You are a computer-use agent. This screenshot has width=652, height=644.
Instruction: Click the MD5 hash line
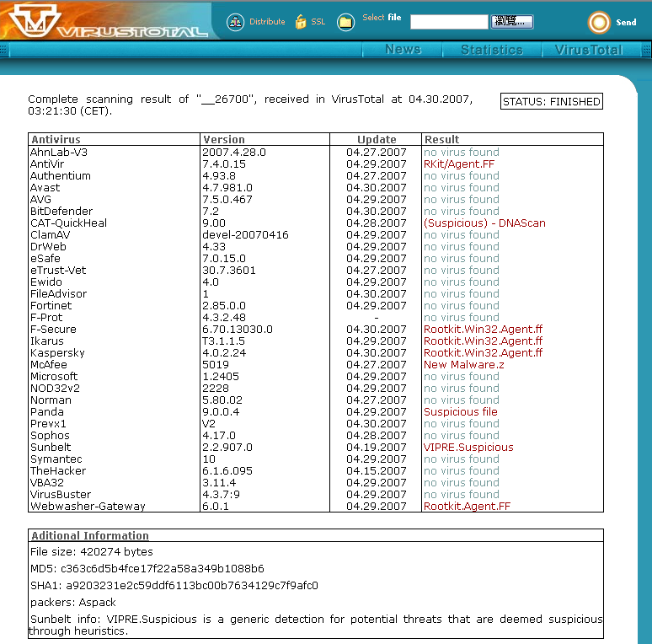click(x=147, y=569)
